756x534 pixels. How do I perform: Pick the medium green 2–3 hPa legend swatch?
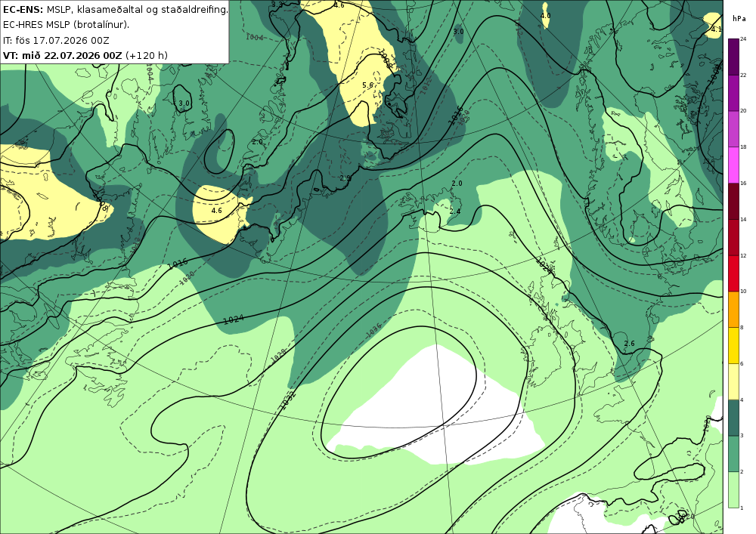(x=733, y=454)
